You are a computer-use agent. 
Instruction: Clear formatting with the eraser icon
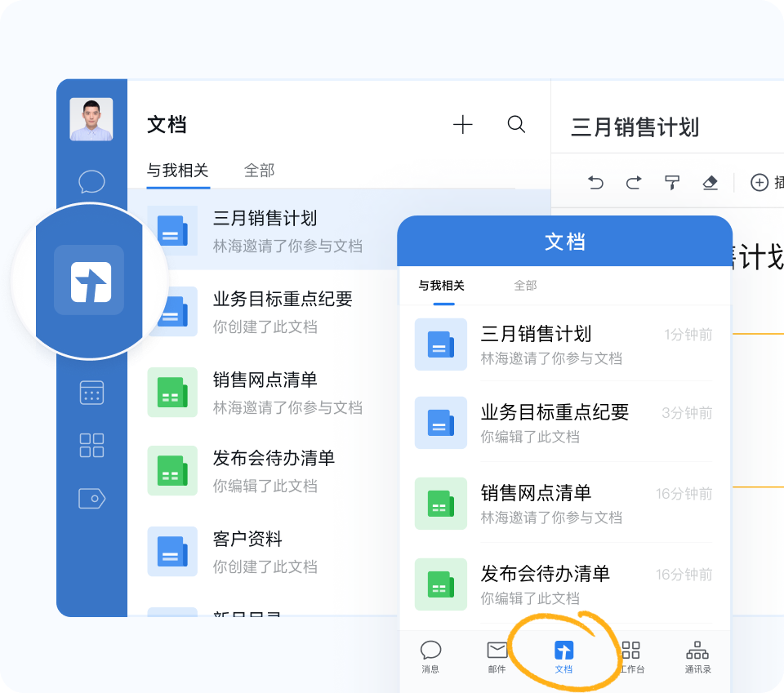point(710,183)
